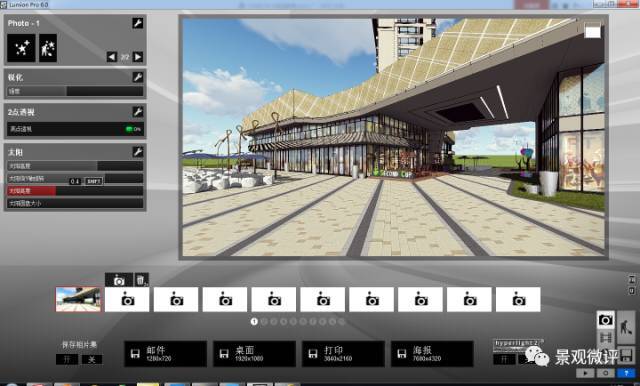This screenshot has height=386, width=640.
Task: Render at 海报 7680x4320 resolution
Action: [432, 354]
